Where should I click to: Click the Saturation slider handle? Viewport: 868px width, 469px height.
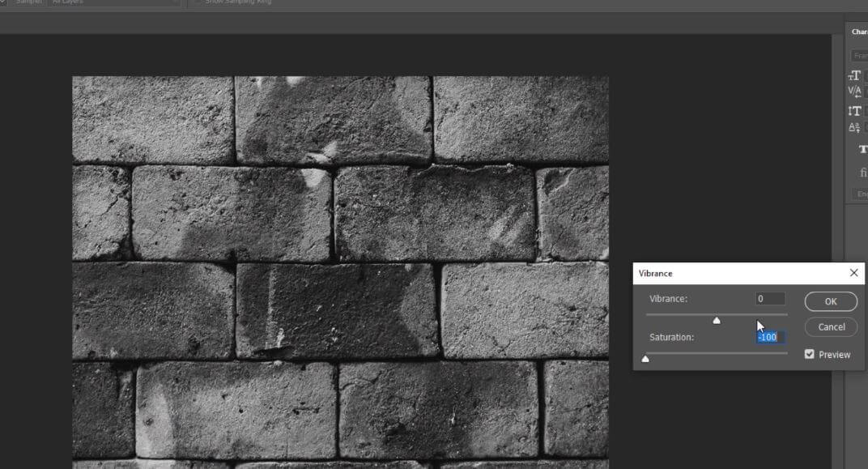pyautogui.click(x=645, y=359)
